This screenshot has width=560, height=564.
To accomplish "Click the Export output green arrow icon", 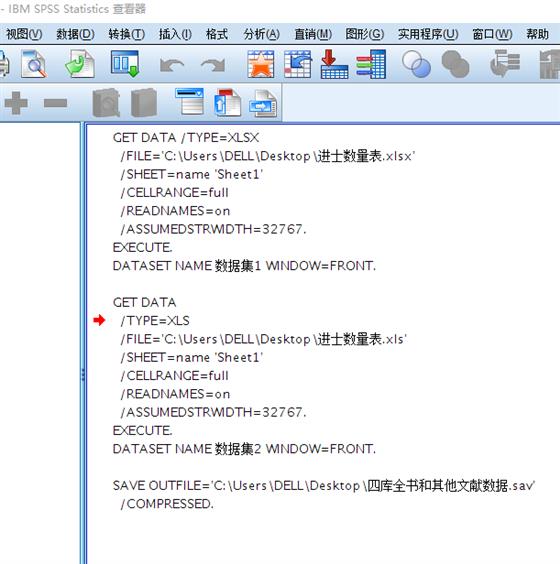I will click(x=80, y=64).
